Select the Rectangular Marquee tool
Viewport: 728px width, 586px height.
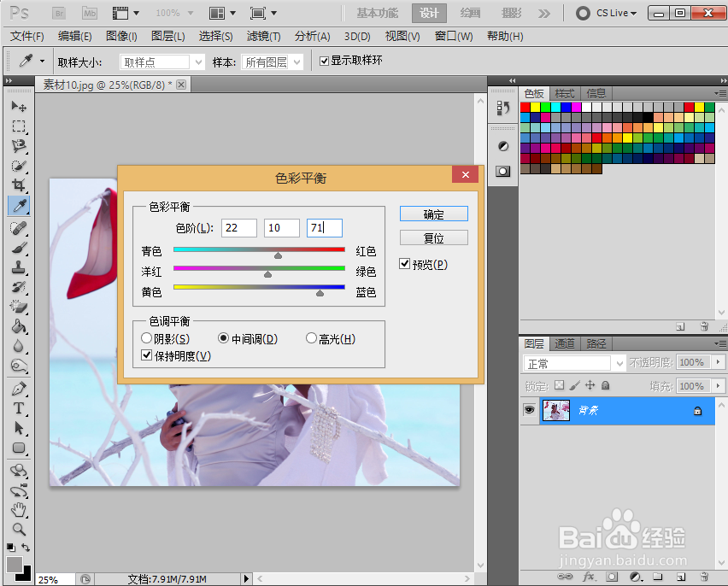click(19, 126)
